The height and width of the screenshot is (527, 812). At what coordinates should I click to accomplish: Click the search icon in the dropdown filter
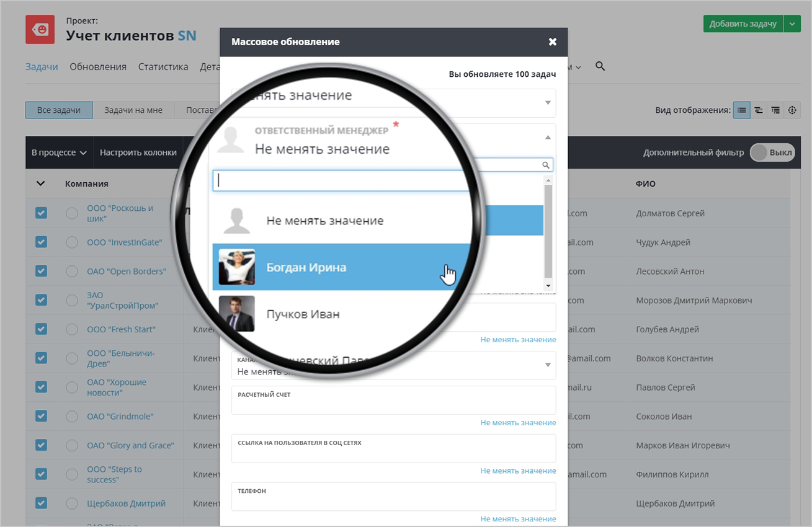point(546,165)
